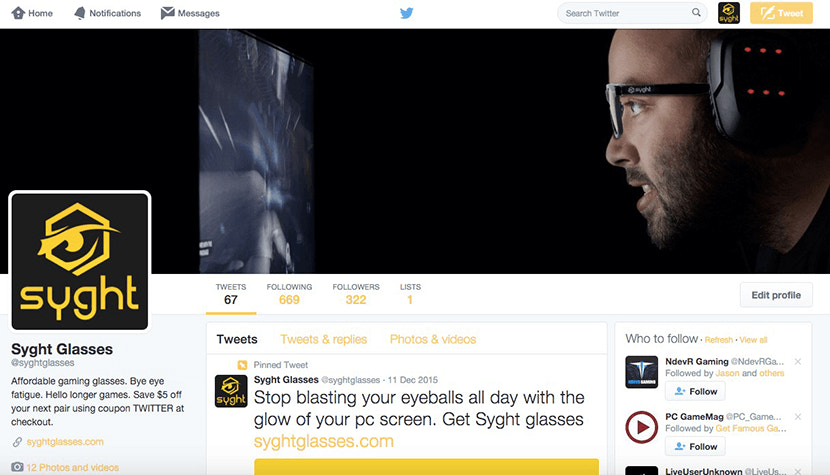Click the pinned tweet message text
The width and height of the screenshot is (830, 475).
point(419,408)
